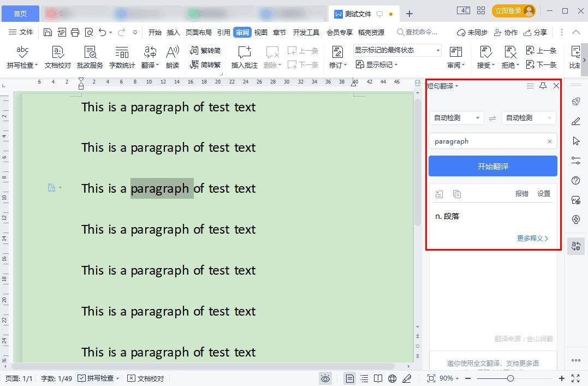Switch to 开始 (Home) ribbon tab
This screenshot has height=386, width=588.
coord(155,33)
